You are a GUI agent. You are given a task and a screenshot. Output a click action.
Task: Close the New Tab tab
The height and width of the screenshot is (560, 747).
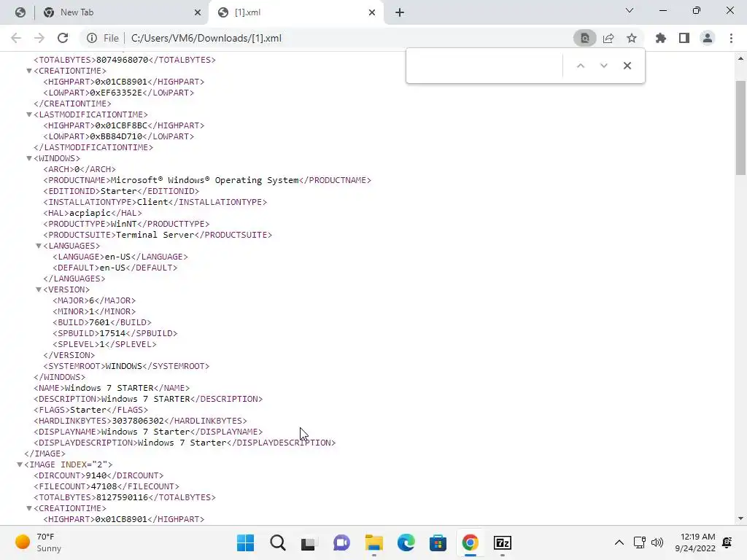pos(198,12)
